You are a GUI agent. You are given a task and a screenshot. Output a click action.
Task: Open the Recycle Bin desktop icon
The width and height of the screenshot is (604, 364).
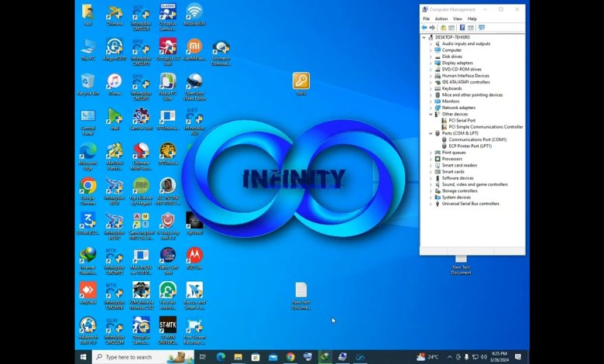coord(88,82)
